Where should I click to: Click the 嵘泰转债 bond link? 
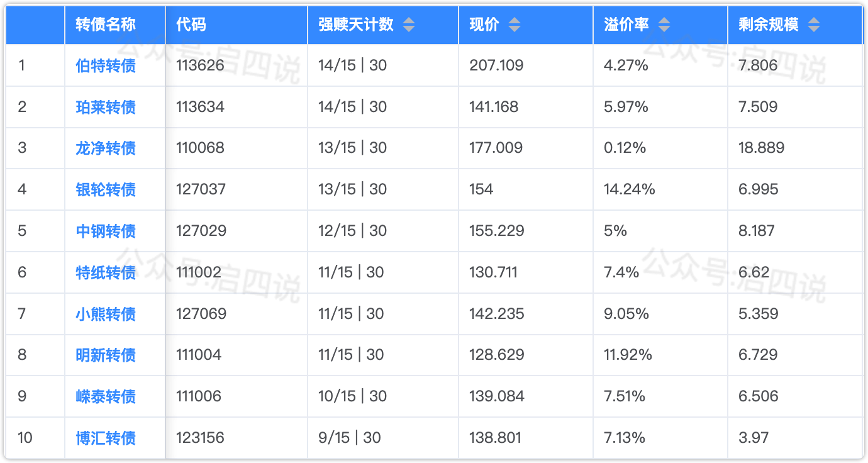pos(106,396)
